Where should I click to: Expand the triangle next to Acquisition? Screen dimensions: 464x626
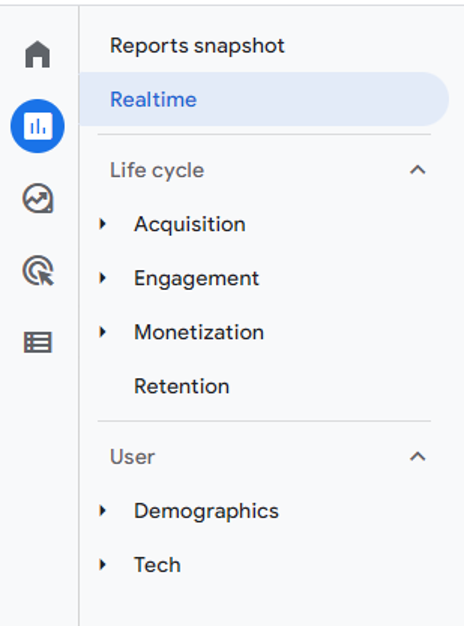(x=103, y=224)
